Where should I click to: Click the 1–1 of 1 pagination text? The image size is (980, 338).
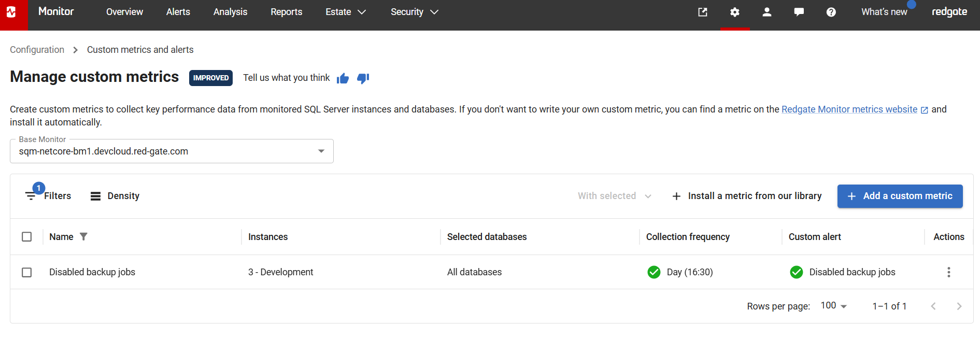point(889,306)
